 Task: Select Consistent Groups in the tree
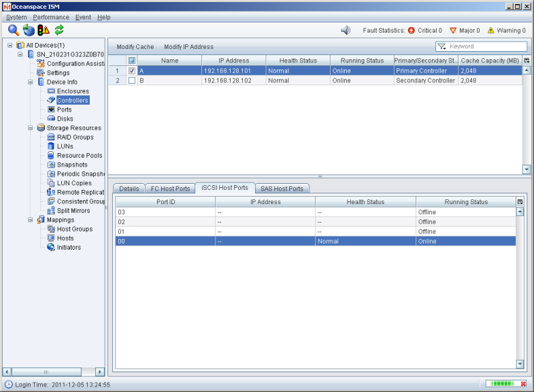point(81,201)
